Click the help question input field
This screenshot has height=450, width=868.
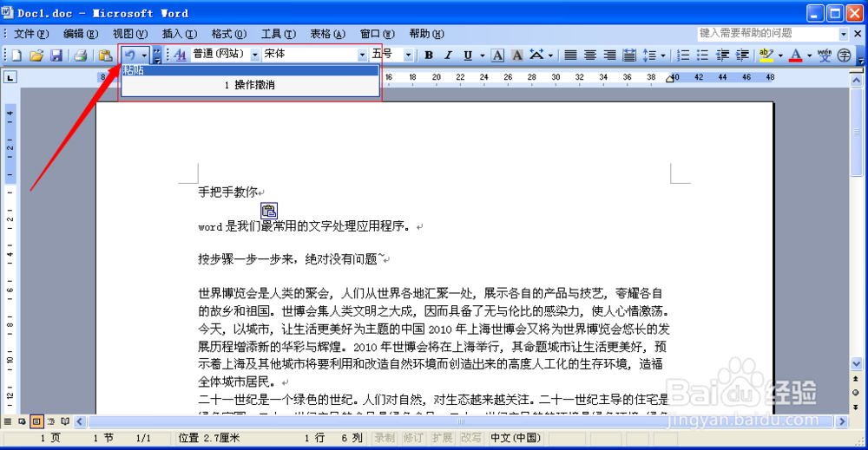click(x=768, y=34)
